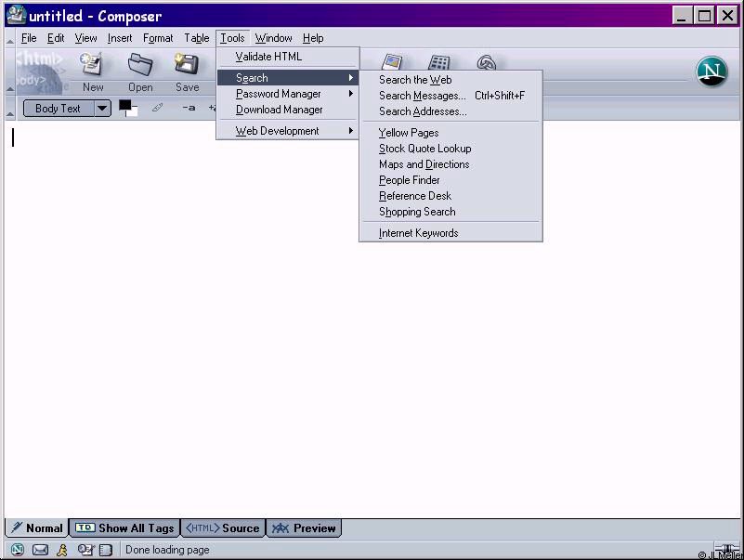744x560 pixels.
Task: Collapse the menu bar with its grippy arrow
Action: 10,41
